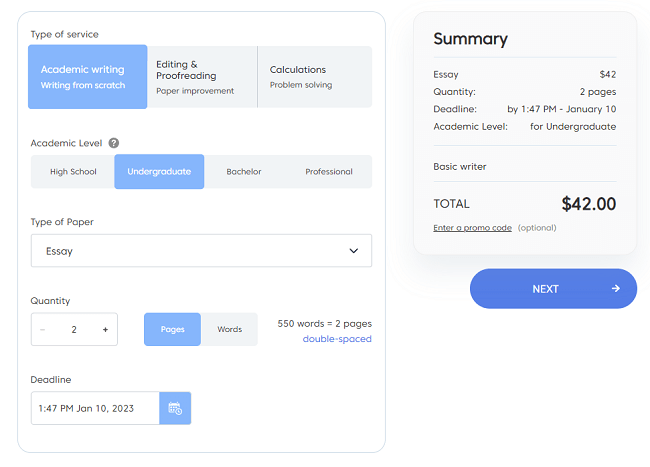Switch quantity unit to Words

(229, 329)
